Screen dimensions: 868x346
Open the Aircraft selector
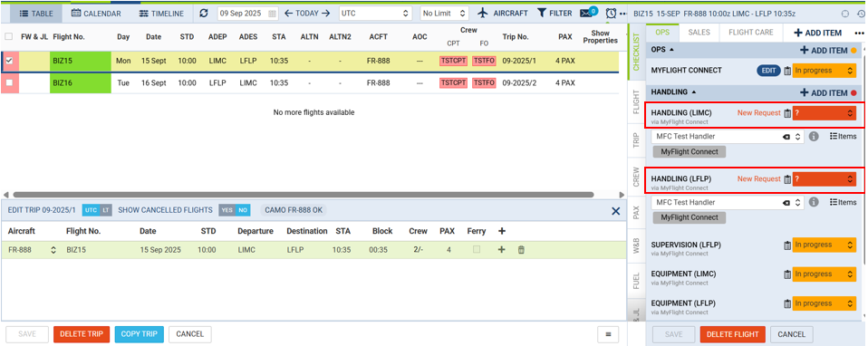coord(503,14)
